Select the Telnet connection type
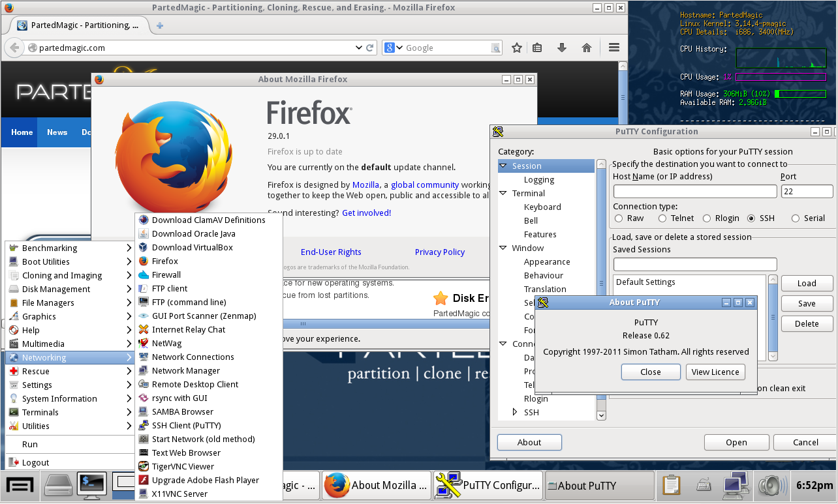 coord(662,218)
